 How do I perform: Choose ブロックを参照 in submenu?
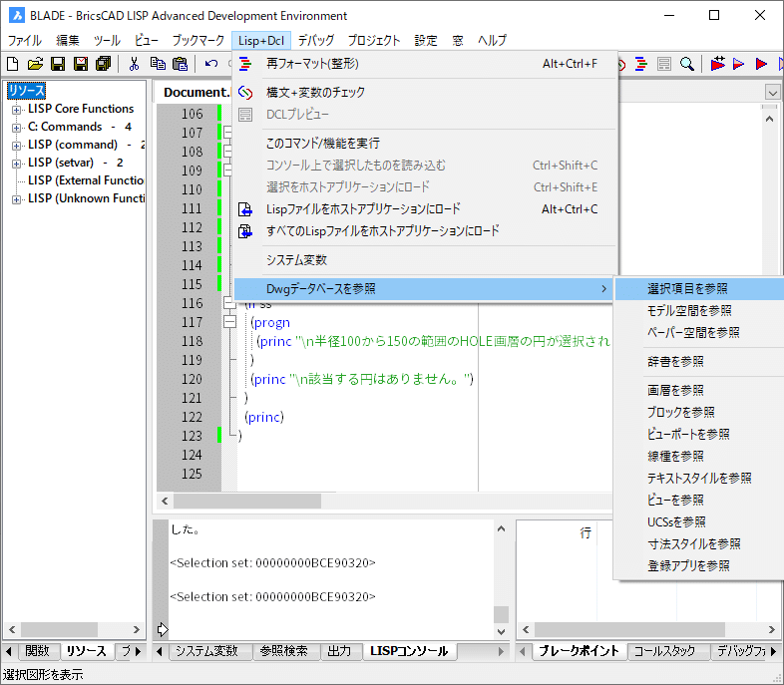pos(699,412)
